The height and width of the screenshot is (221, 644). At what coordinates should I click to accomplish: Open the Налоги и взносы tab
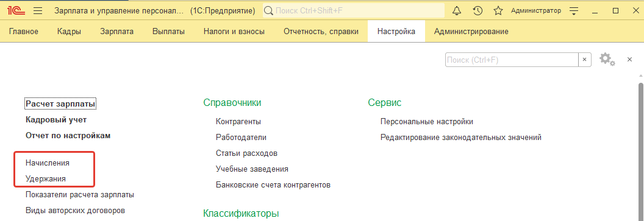pyautogui.click(x=234, y=32)
